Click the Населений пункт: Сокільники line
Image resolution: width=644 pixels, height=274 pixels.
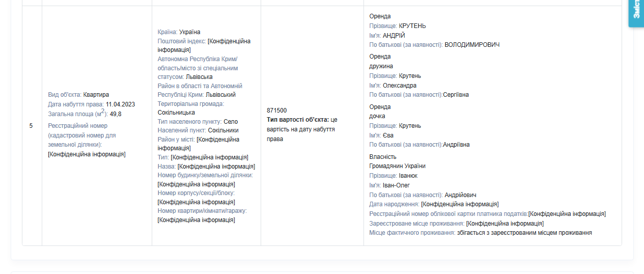point(198,130)
